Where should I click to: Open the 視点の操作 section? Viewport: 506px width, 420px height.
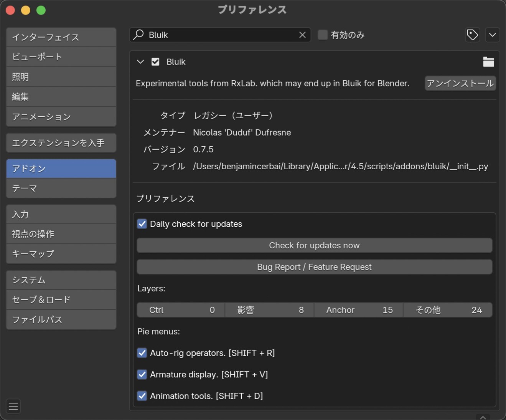(61, 234)
